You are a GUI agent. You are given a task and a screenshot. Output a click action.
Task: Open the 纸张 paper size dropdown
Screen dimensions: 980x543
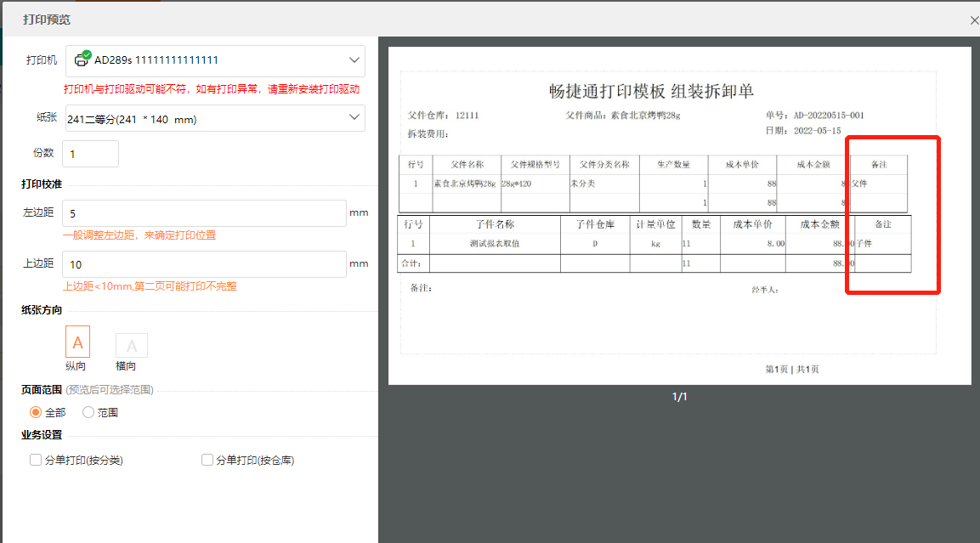point(212,117)
